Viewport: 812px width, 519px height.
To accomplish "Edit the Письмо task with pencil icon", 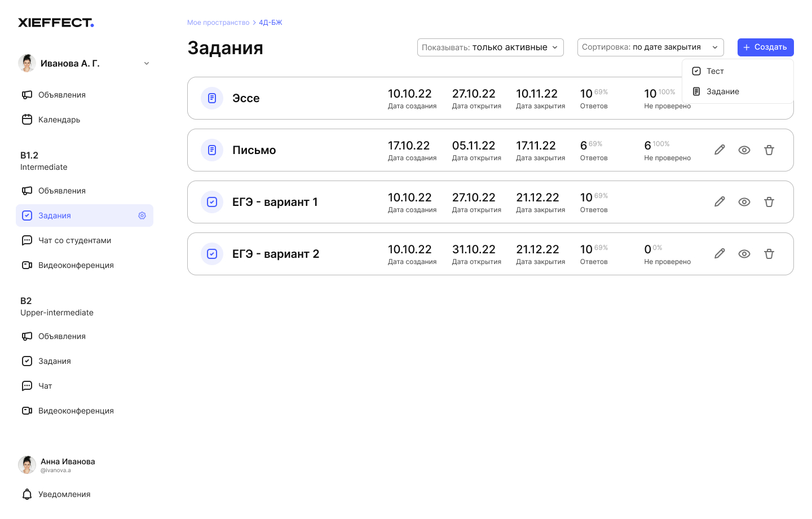I will [720, 150].
